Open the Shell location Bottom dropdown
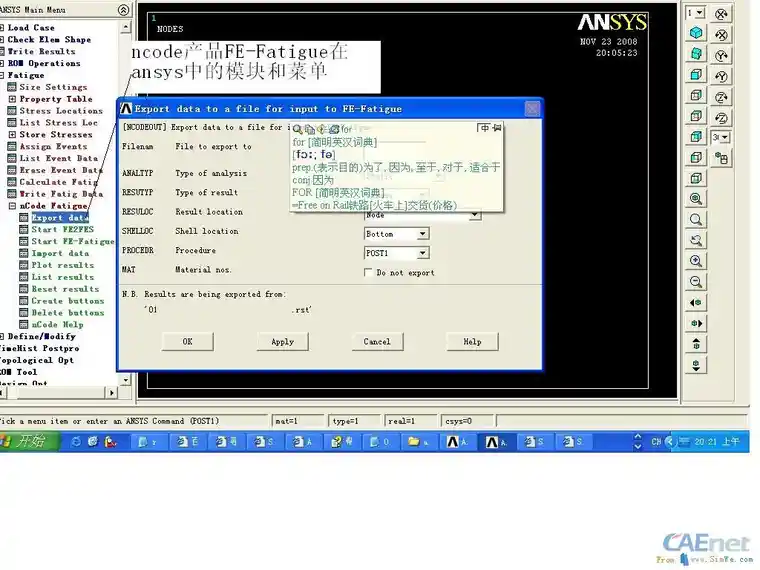 [x=423, y=234]
